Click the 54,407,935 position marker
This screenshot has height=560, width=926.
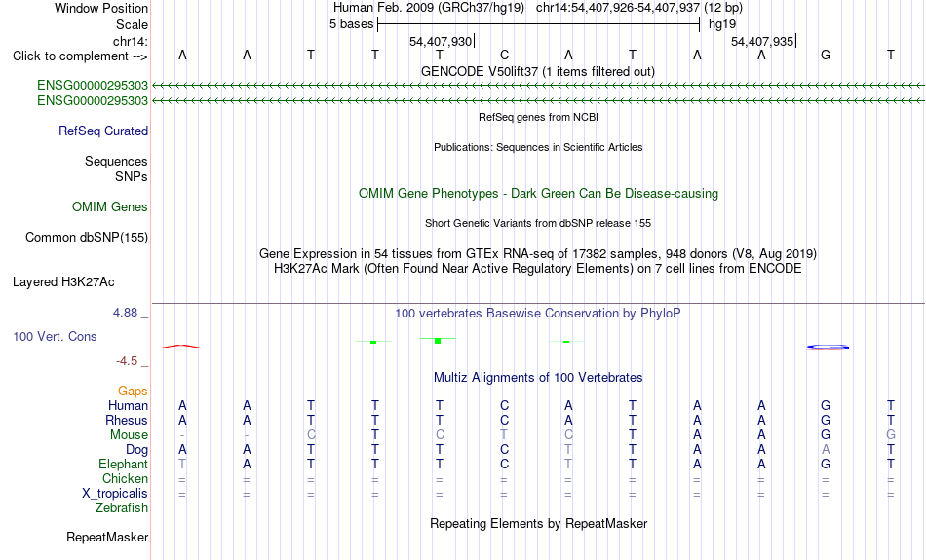(x=762, y=41)
